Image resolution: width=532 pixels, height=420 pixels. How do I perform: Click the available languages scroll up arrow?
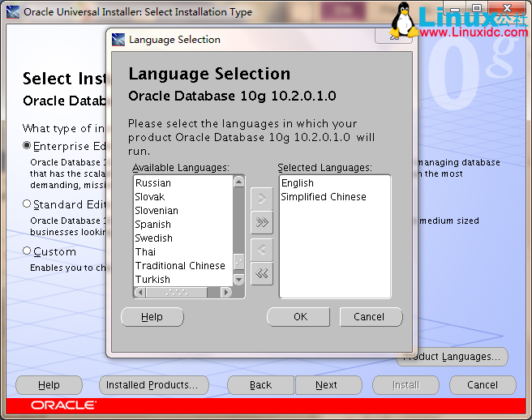coord(239,182)
